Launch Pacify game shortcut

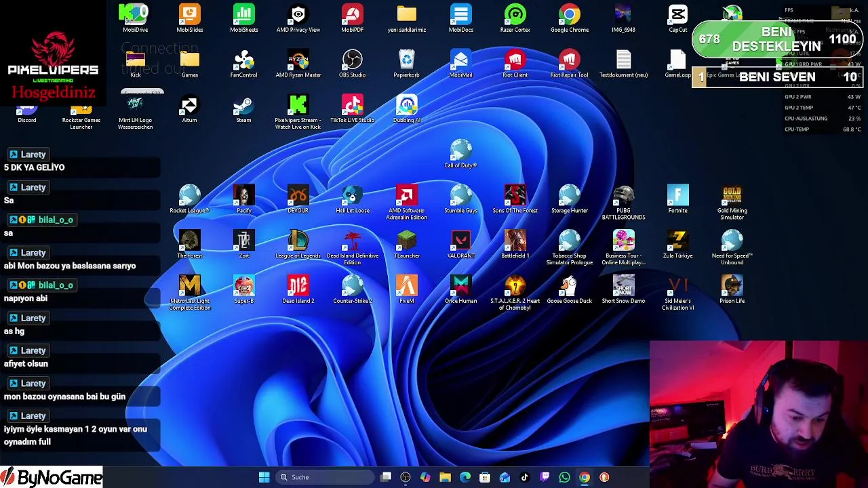[243, 199]
